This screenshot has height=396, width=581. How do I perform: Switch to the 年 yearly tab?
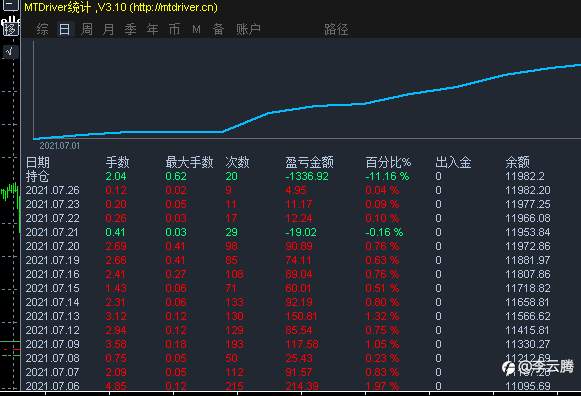(152, 29)
